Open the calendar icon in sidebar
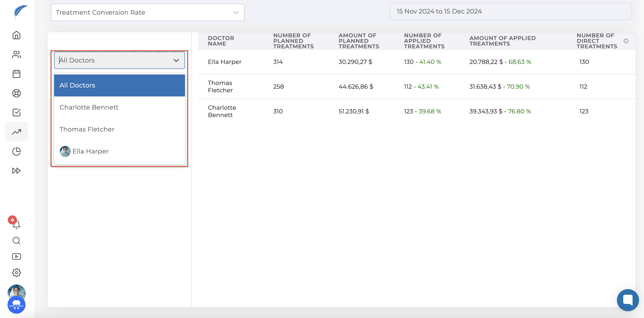This screenshot has width=644, height=318. tap(17, 74)
